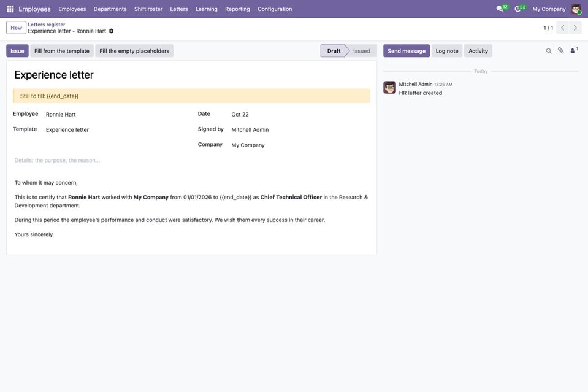The image size is (588, 392).
Task: Open the Company field dropdown
Action: click(300, 145)
